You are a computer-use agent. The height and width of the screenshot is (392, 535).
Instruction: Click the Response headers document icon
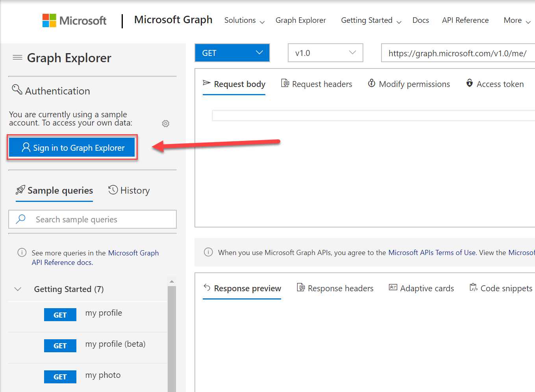tap(301, 287)
